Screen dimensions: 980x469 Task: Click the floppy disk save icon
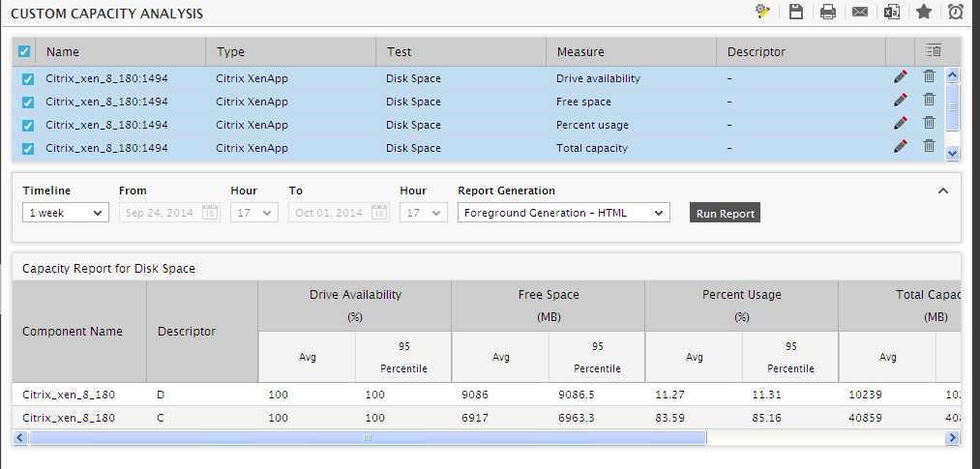[x=795, y=12]
